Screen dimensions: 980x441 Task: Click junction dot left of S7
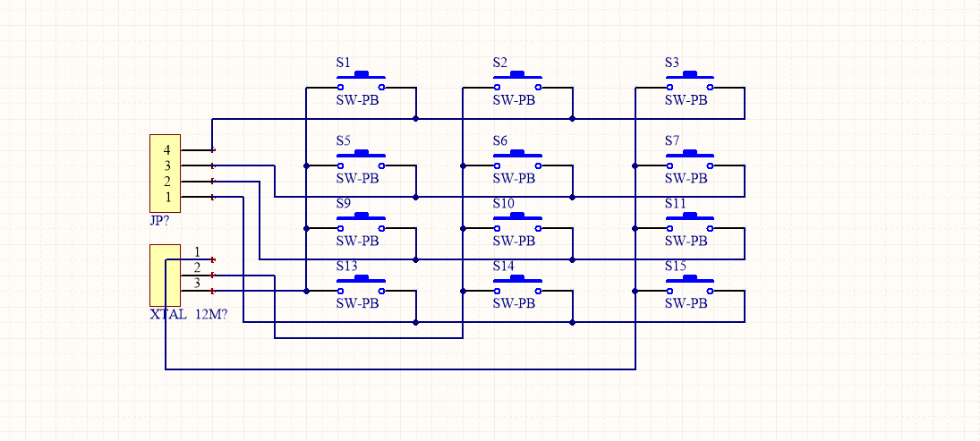(635, 165)
